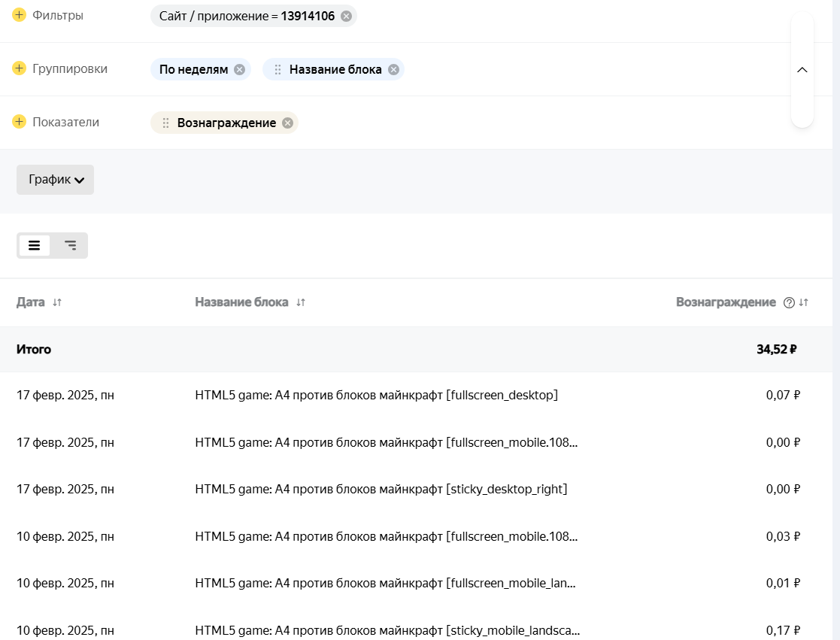Open the График dropdown

[x=56, y=180]
